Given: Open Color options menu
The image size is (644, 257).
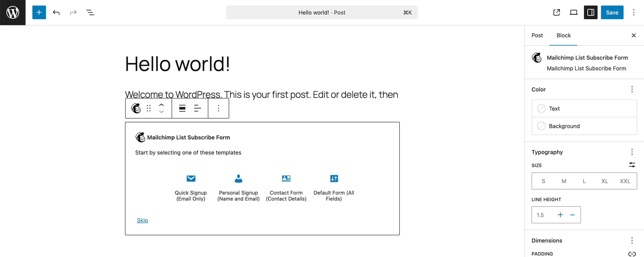Looking at the screenshot, I should point(632,89).
